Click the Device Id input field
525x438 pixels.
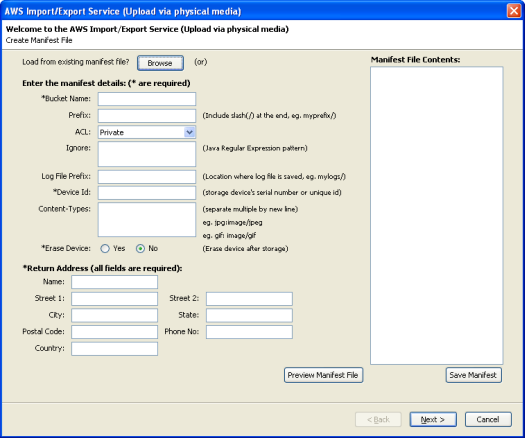[147, 193]
